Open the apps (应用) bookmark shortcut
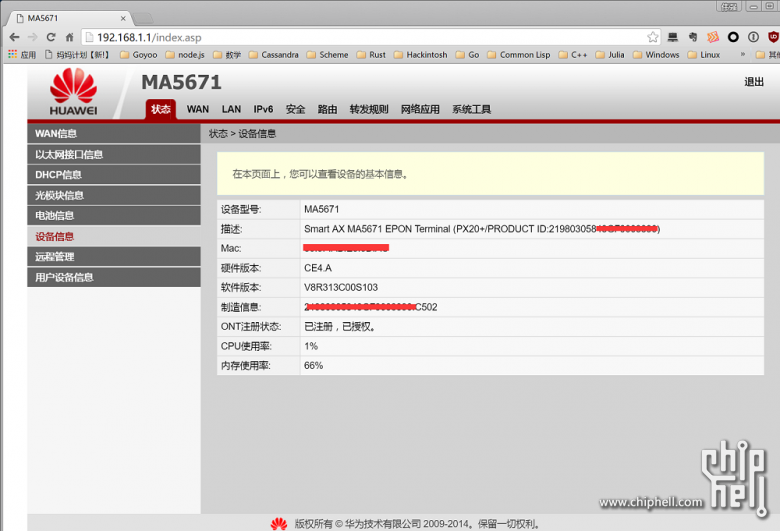This screenshot has width=780, height=531. click(22, 55)
